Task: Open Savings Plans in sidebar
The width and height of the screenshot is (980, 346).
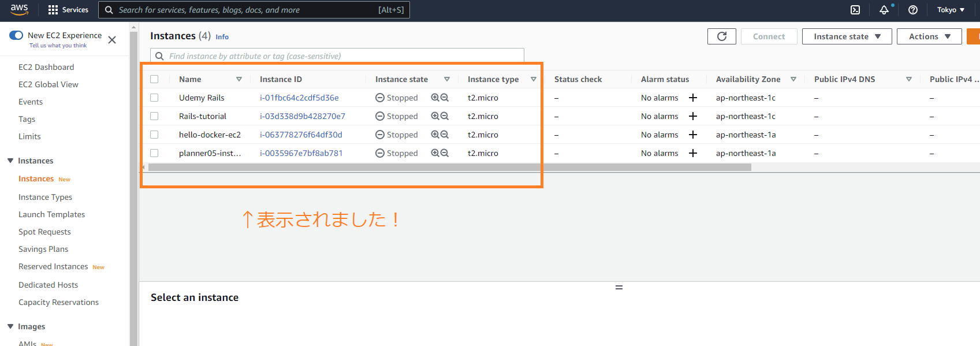Action: [x=43, y=249]
